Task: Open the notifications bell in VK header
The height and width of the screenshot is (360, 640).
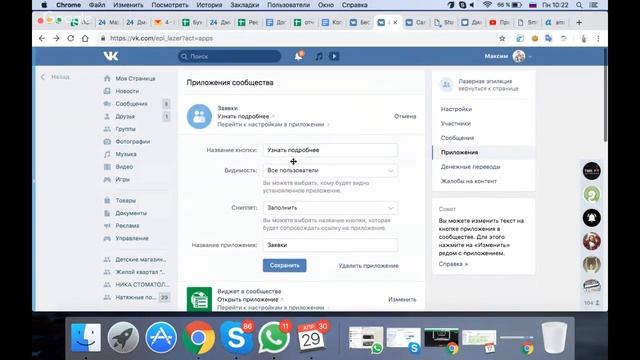Action: tap(299, 56)
